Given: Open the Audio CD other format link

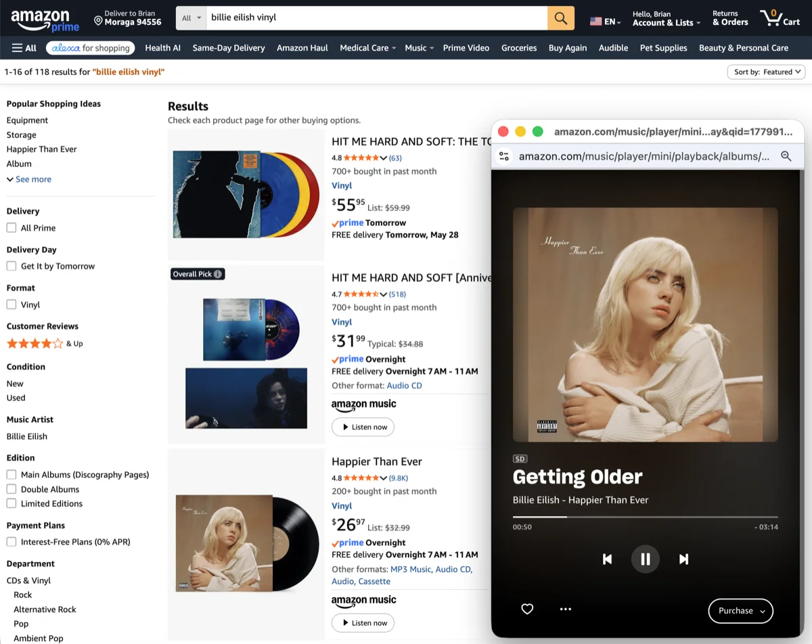Looking at the screenshot, I should (404, 386).
